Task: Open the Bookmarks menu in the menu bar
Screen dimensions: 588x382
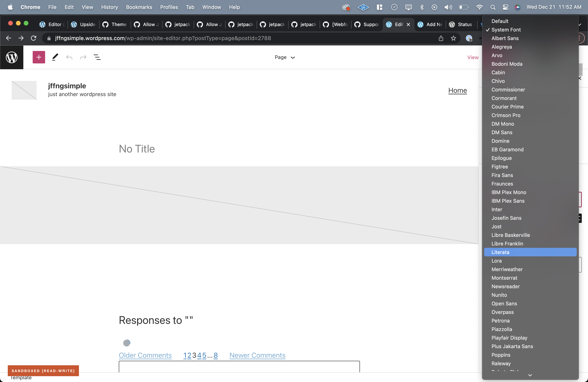Action: pyautogui.click(x=139, y=7)
